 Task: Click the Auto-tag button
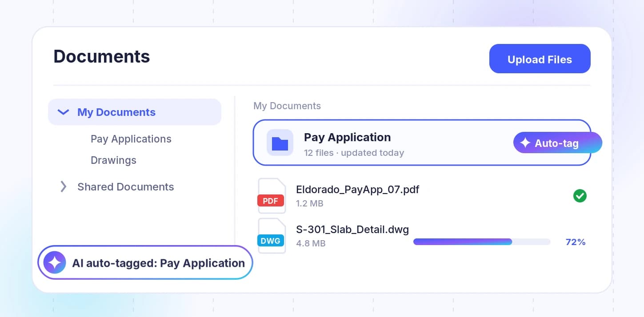click(557, 143)
